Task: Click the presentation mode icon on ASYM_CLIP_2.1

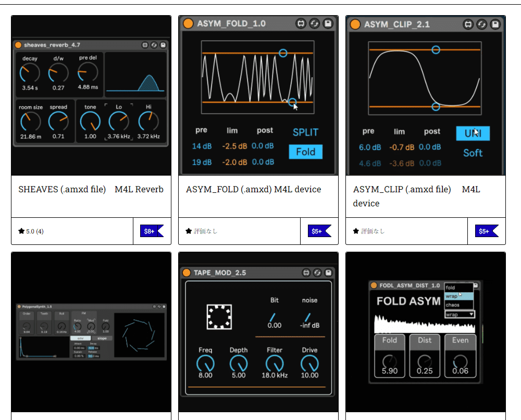Action: tap(469, 24)
